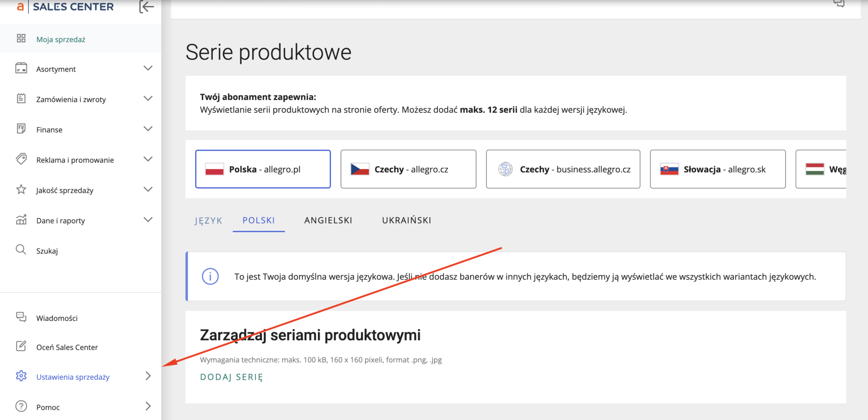868x420 pixels.
Task: Click the Dane i raporty chart icon
Action: coord(21,220)
